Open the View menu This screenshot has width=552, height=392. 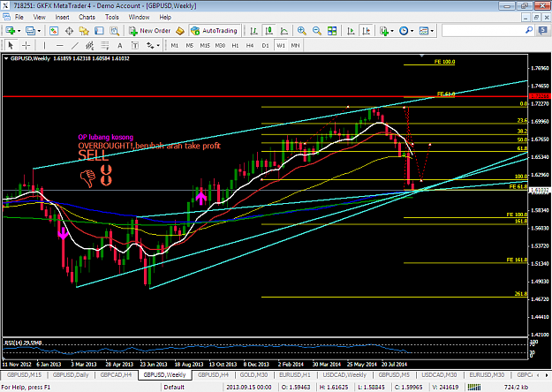tap(39, 17)
